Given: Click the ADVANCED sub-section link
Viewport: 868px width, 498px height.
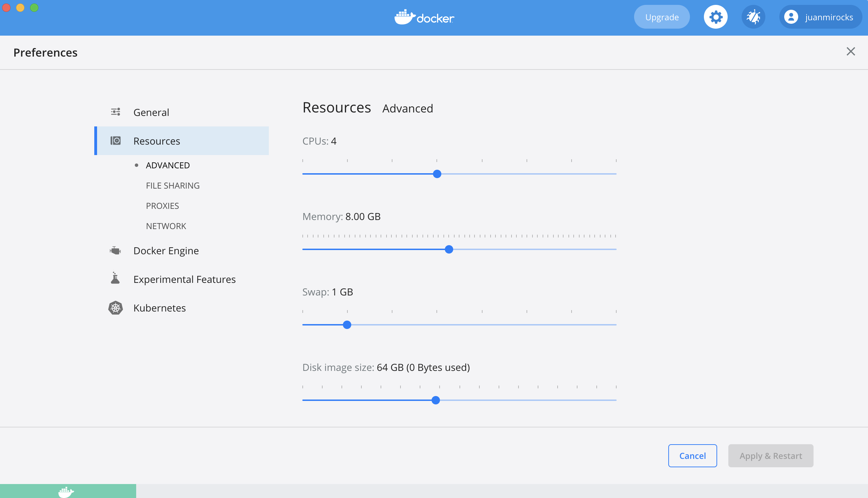Looking at the screenshot, I should 168,165.
